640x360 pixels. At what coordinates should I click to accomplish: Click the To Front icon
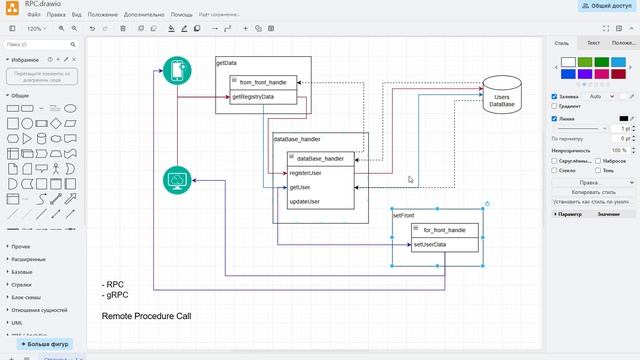click(x=141, y=29)
